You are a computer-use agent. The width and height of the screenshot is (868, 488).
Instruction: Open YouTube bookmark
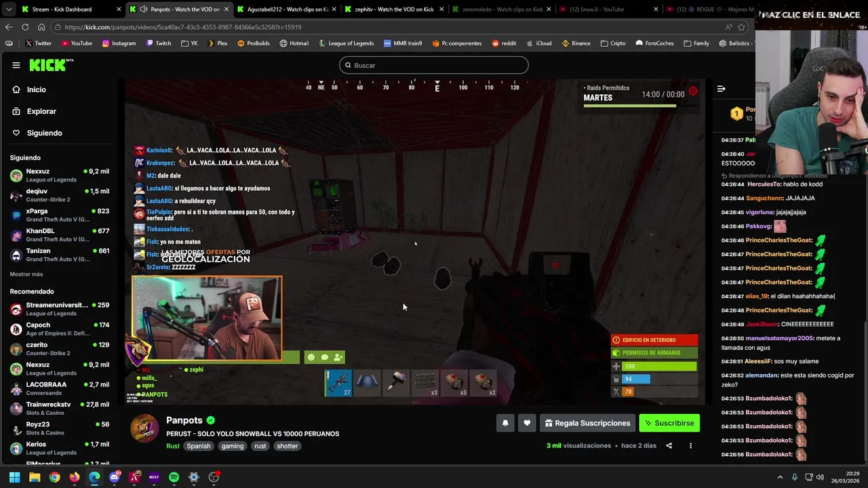pyautogui.click(x=77, y=43)
